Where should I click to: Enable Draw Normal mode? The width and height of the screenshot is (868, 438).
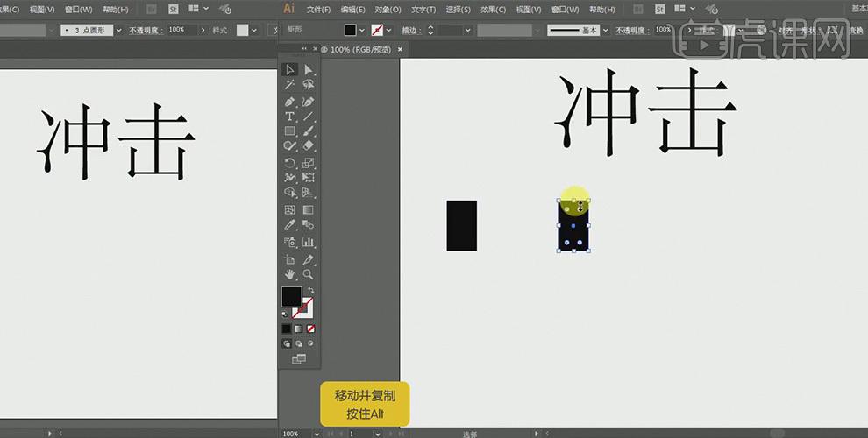pyautogui.click(x=286, y=343)
